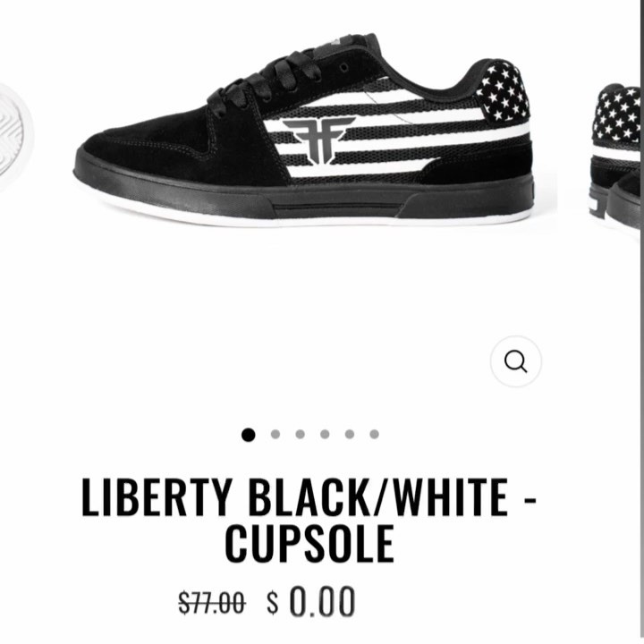The image size is (644, 644).
Task: Click the Liberty Black/White Cupsole title
Action: click(x=309, y=520)
